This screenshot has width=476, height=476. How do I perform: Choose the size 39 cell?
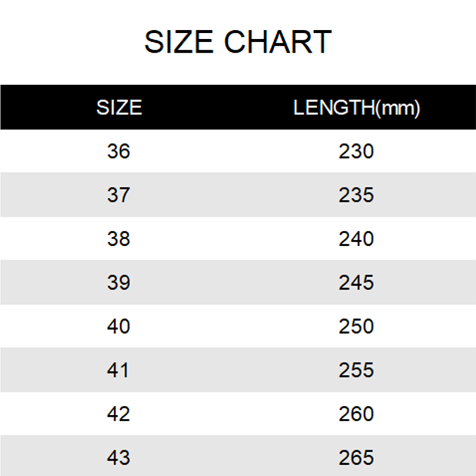point(118,282)
